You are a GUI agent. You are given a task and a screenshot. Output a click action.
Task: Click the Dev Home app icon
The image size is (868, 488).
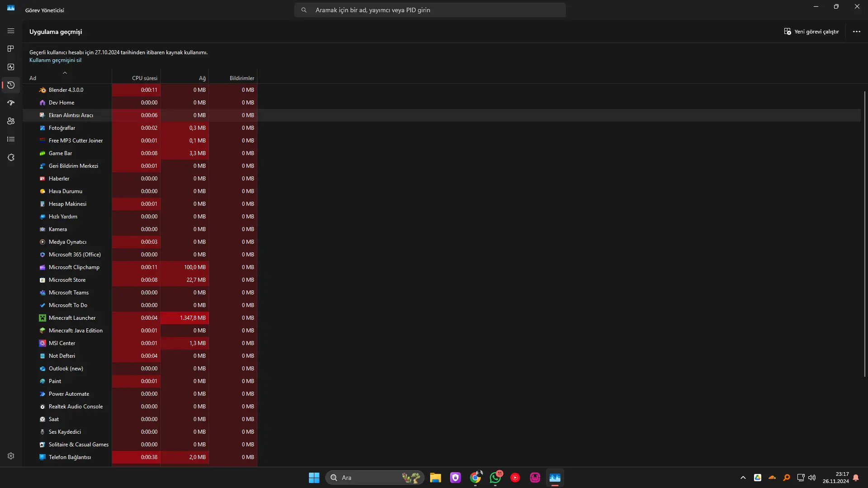click(43, 103)
